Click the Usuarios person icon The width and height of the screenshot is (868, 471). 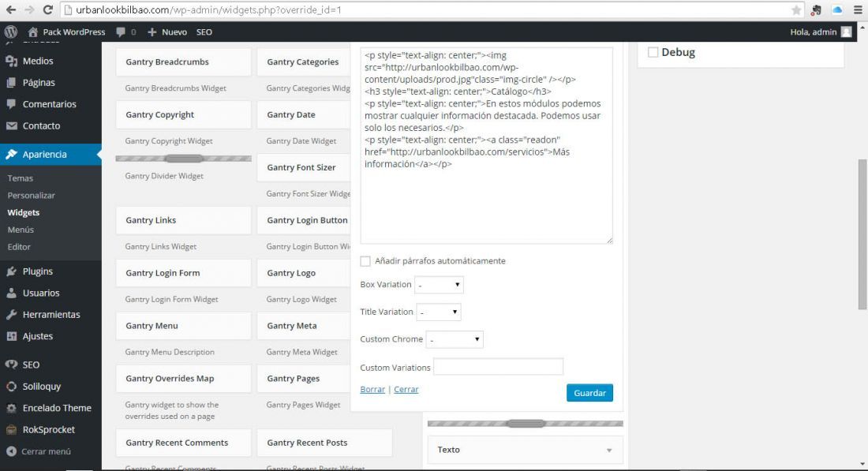11,293
